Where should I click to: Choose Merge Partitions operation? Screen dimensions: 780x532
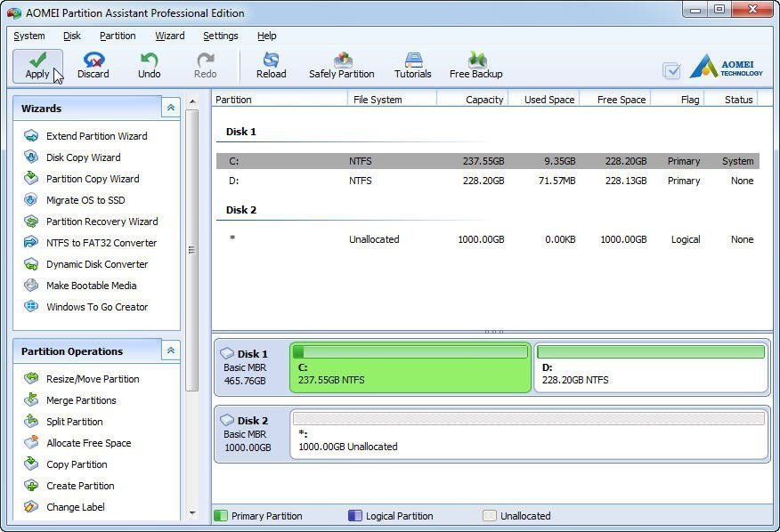coord(70,400)
